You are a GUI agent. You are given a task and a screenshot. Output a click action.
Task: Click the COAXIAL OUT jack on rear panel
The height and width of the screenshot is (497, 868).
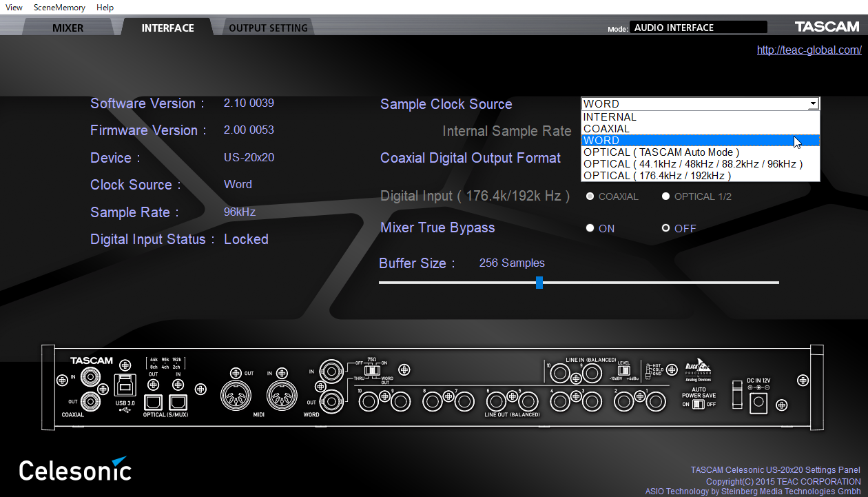[x=90, y=400]
